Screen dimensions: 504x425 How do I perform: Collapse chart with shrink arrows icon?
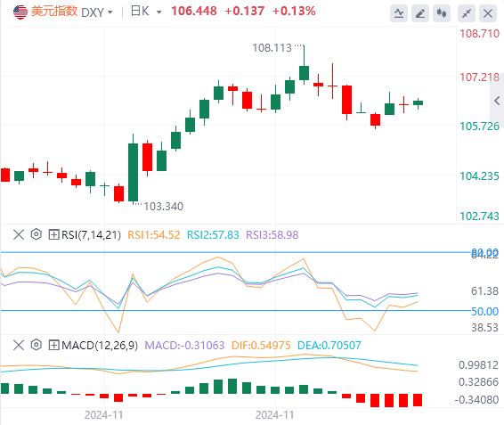point(467,13)
